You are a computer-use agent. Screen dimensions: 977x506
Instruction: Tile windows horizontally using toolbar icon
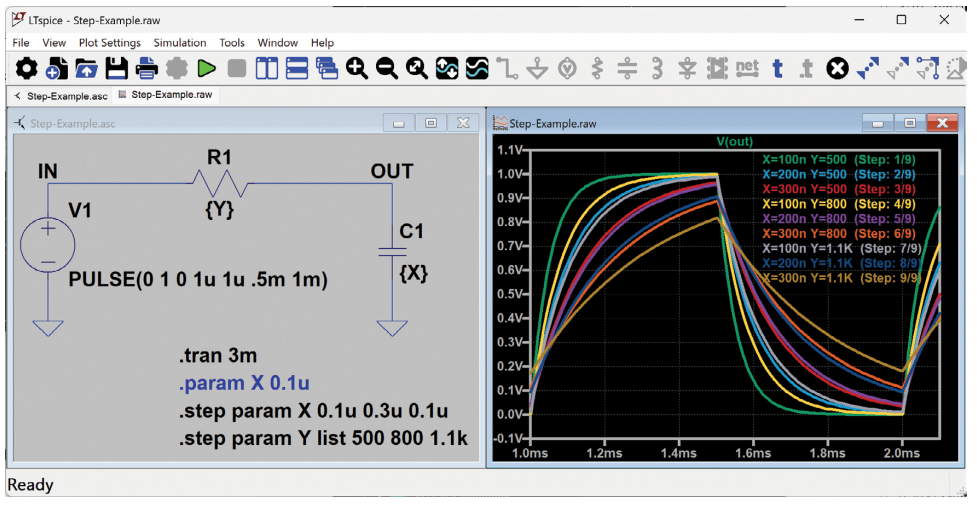(x=297, y=68)
